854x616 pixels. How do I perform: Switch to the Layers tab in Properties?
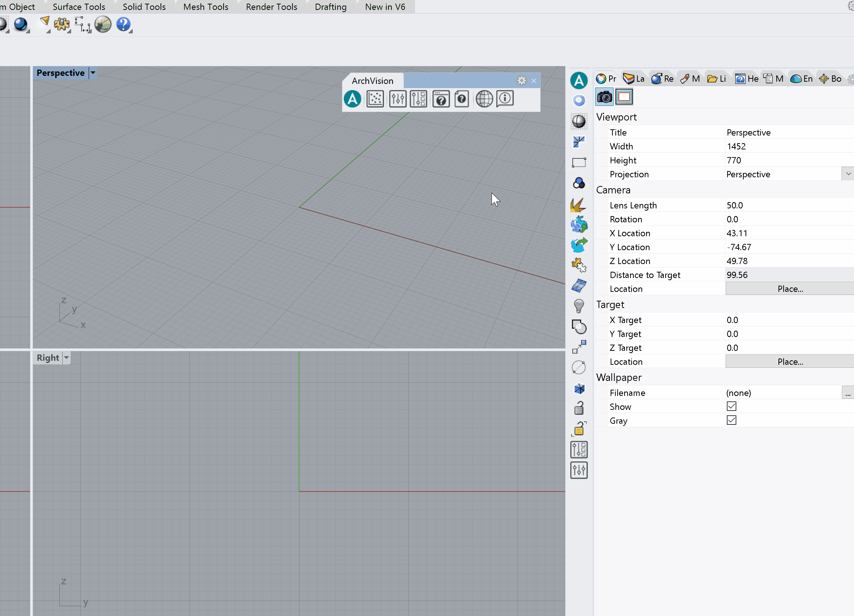pos(633,78)
